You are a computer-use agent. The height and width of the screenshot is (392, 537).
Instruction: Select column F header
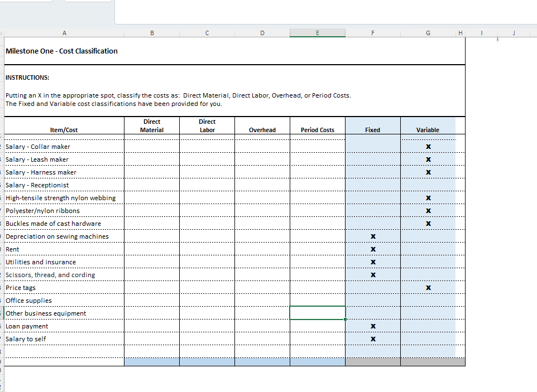point(373,33)
